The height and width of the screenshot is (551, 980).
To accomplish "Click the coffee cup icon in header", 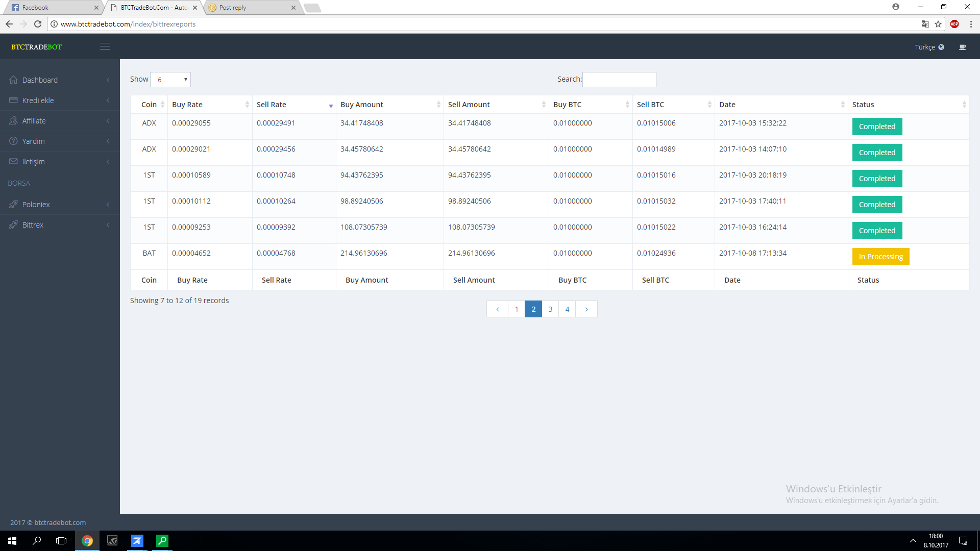I will 963,47.
